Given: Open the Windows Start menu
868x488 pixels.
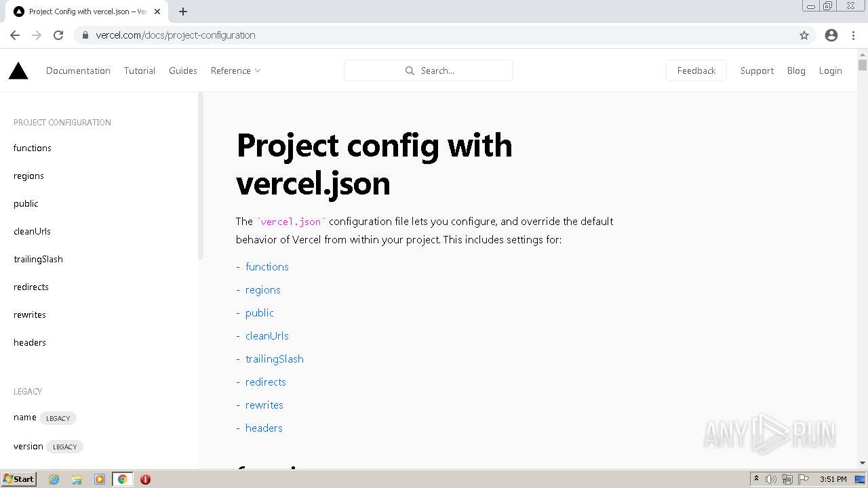Looking at the screenshot, I should (x=18, y=479).
